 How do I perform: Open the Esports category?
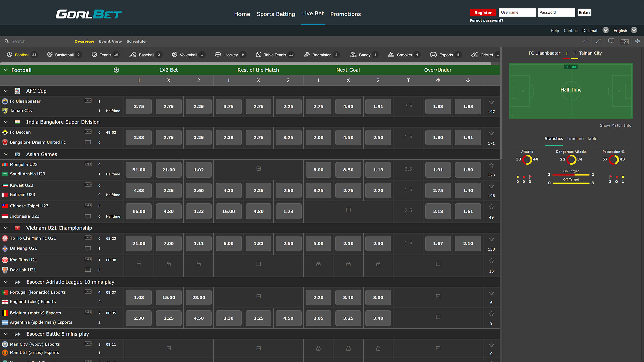446,55
